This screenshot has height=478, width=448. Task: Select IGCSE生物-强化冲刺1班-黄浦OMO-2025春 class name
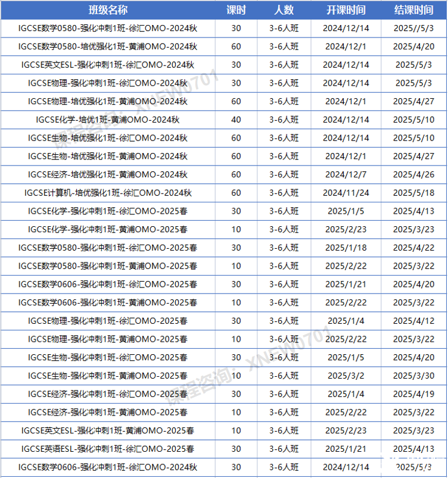(x=108, y=376)
